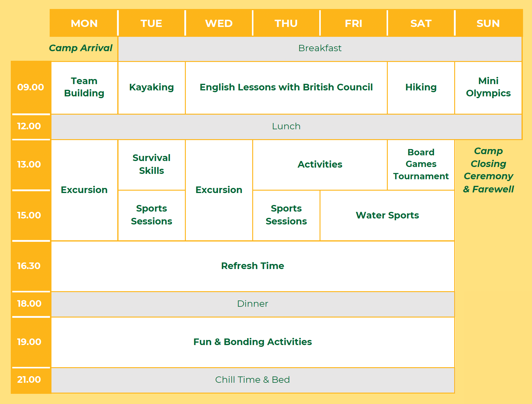Click the Fun & Bonding Activities row
The image size is (532, 404).
tap(253, 342)
